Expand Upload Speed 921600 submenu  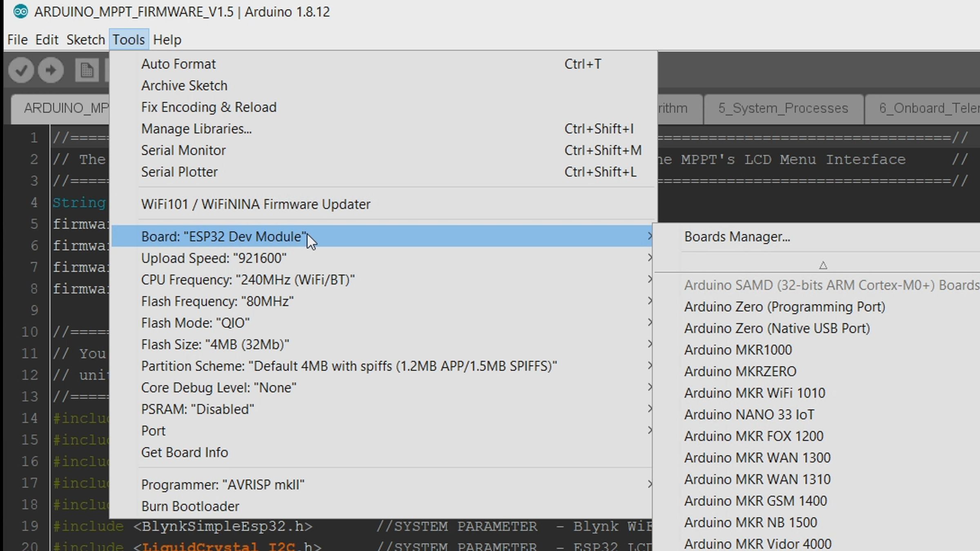coord(382,258)
